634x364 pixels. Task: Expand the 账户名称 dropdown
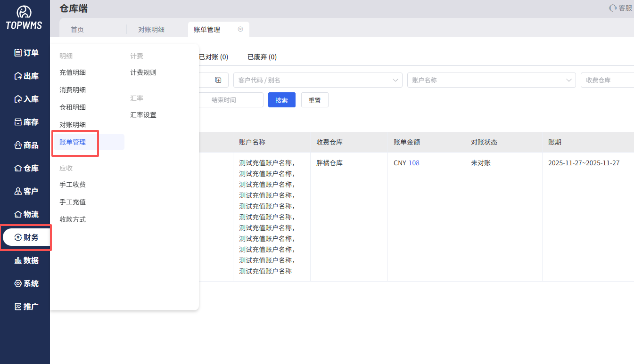[568, 80]
